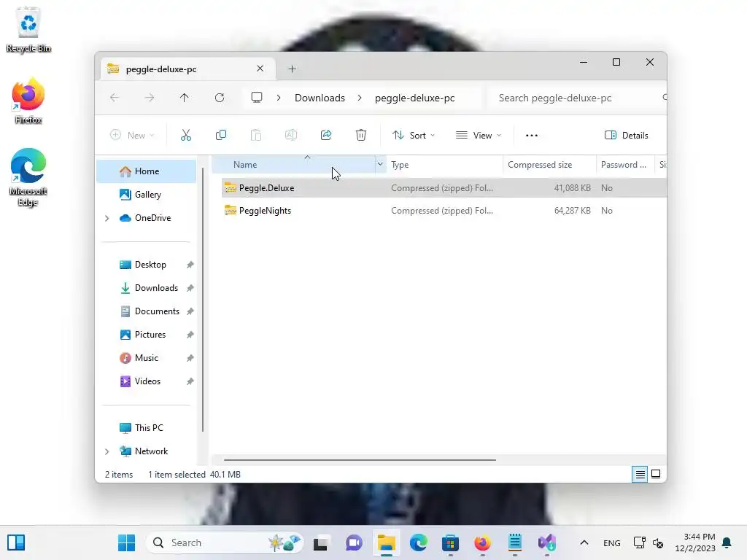Click the navigation pane vertical scrollbar
Viewport: 747px width, 560px height.
(203, 300)
